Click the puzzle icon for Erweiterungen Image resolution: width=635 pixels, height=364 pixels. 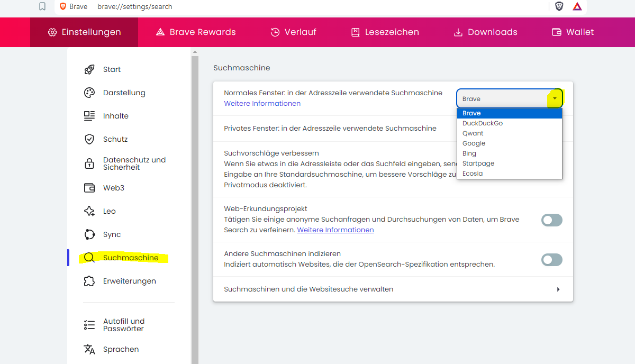89,281
